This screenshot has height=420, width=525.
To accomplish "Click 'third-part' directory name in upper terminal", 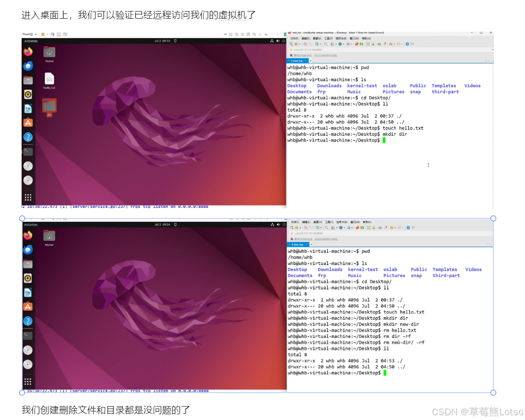I will pyautogui.click(x=445, y=92).
